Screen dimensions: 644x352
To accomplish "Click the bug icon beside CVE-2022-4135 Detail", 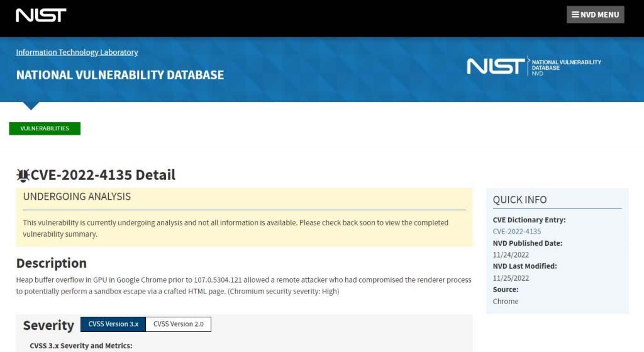I will point(23,175).
